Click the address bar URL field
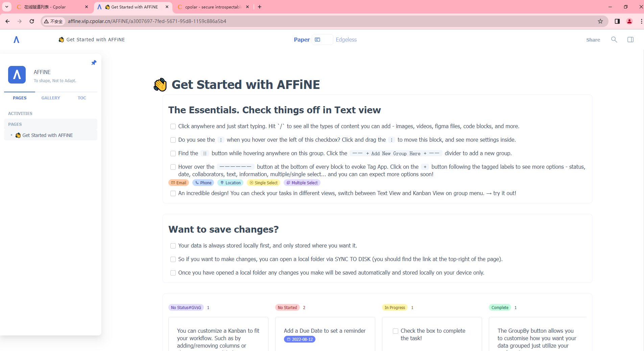This screenshot has width=644, height=351. click(325, 21)
